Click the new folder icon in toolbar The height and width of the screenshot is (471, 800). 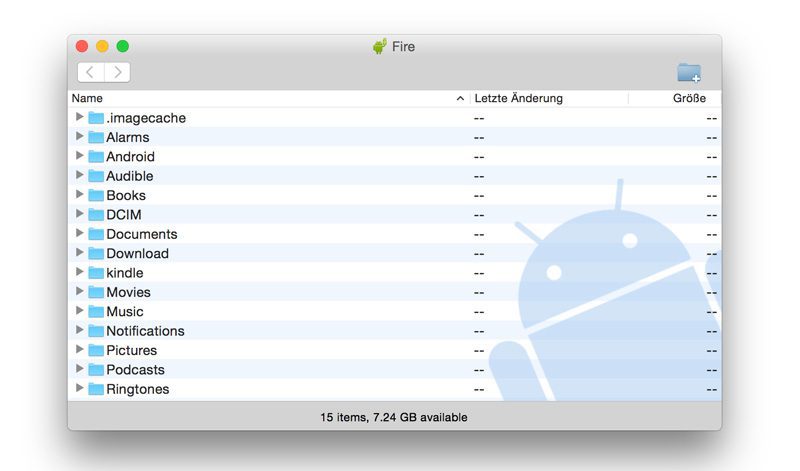[x=689, y=72]
